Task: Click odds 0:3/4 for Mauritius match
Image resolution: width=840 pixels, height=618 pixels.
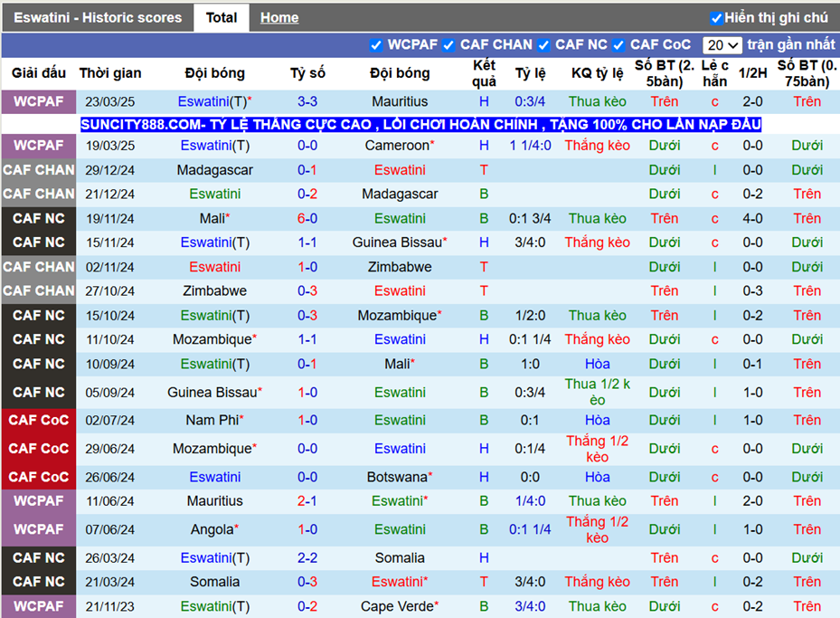Action: 530,101
